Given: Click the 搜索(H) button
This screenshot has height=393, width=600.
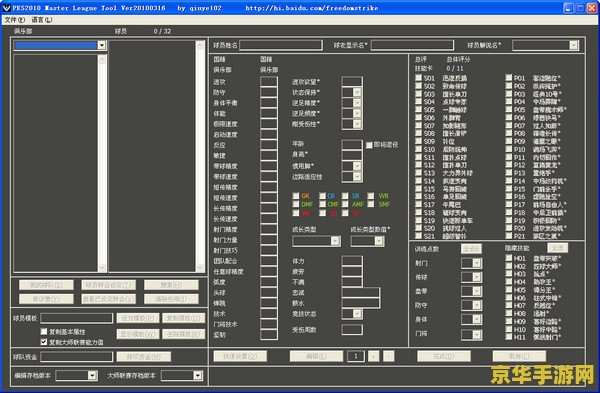Looking at the screenshot, I should point(171,285).
